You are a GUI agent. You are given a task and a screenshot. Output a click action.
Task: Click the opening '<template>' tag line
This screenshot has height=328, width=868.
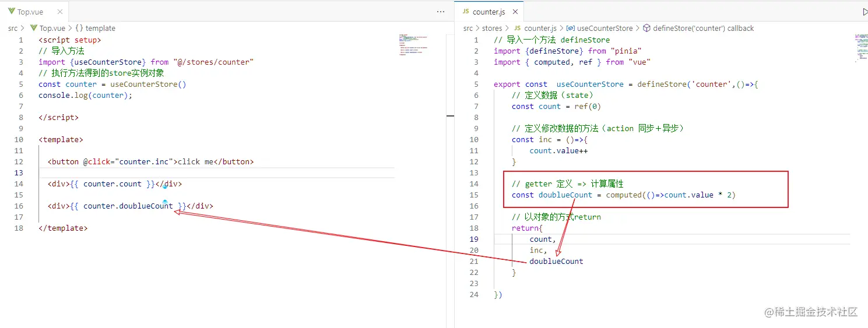[x=61, y=140]
